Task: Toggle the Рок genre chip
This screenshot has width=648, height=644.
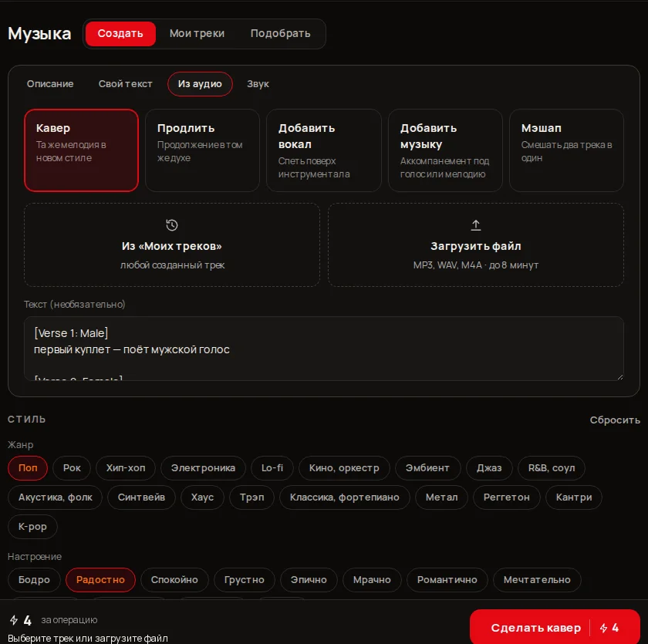Action: 72,468
